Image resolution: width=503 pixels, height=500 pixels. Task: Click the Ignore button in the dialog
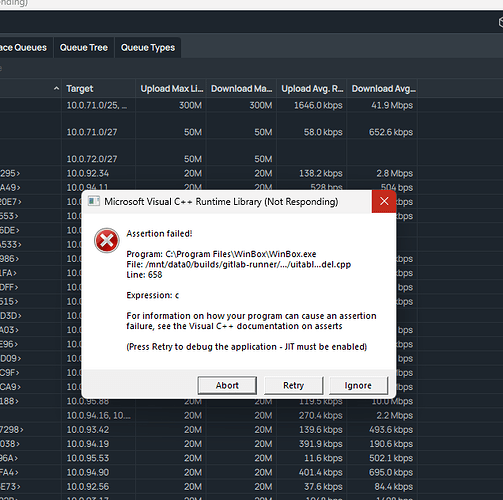pyautogui.click(x=358, y=385)
